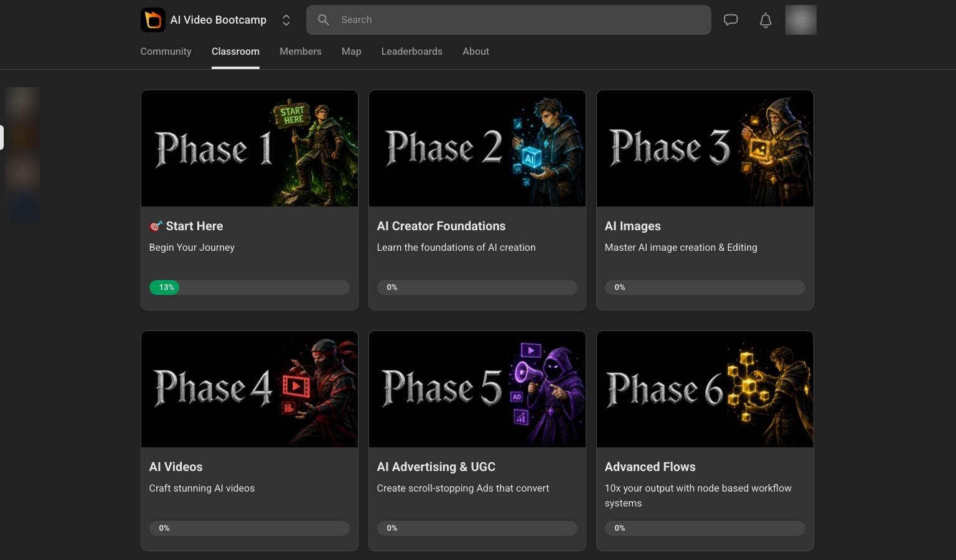
Task: Open the Phase 4 course thumbnail
Action: [250, 390]
